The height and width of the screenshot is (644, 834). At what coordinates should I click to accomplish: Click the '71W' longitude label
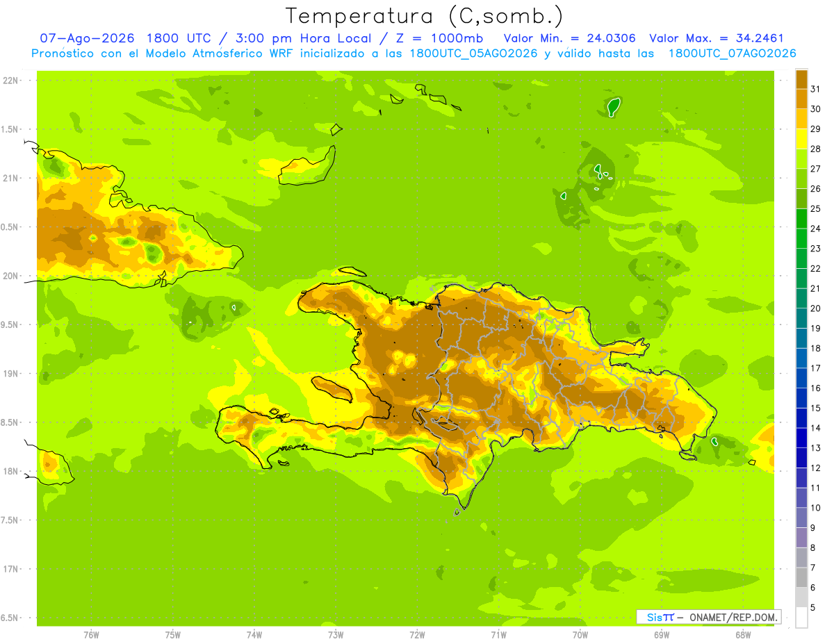(499, 634)
